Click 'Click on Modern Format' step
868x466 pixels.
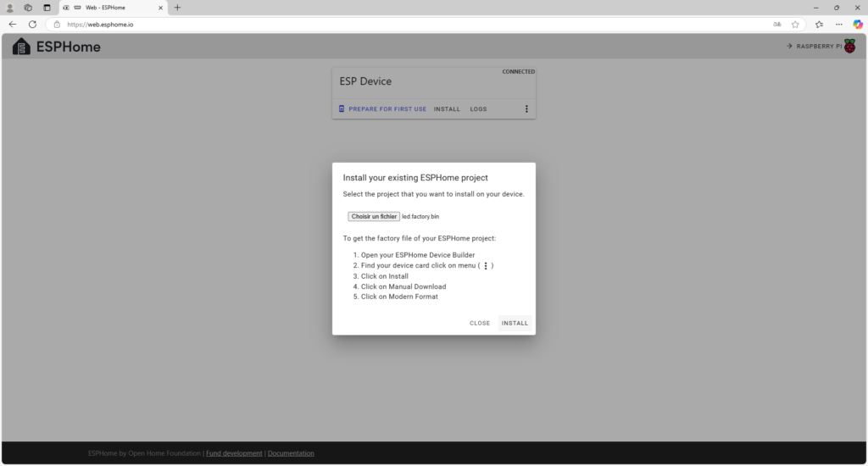point(399,297)
